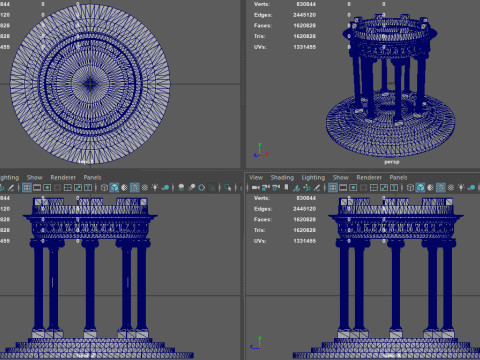Toggle Safe Action in bottom-left panel toolbar

[x=78, y=188]
